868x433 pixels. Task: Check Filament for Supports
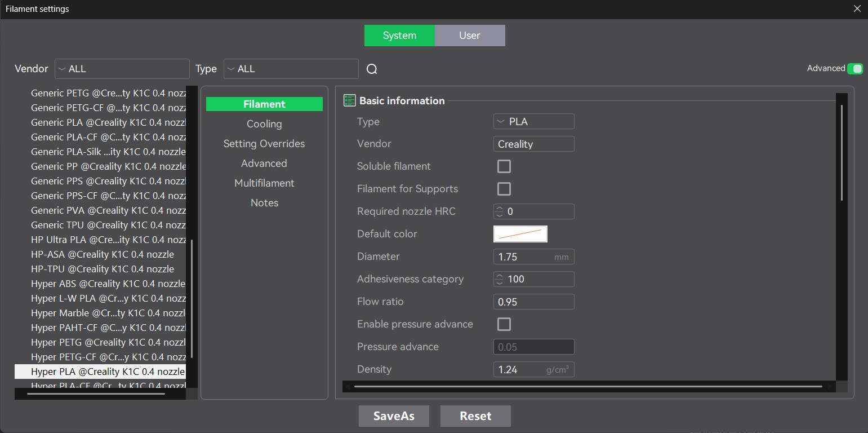[504, 189]
